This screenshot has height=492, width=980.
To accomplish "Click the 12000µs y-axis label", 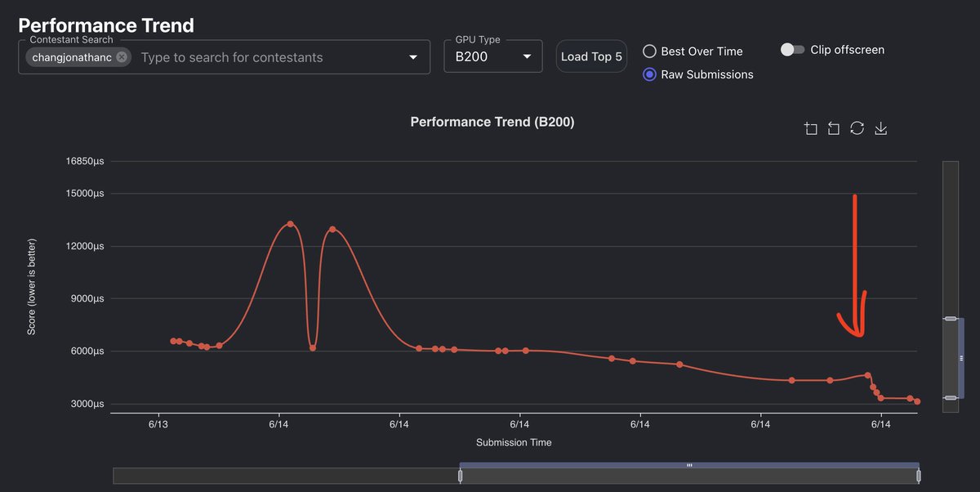I will point(85,246).
